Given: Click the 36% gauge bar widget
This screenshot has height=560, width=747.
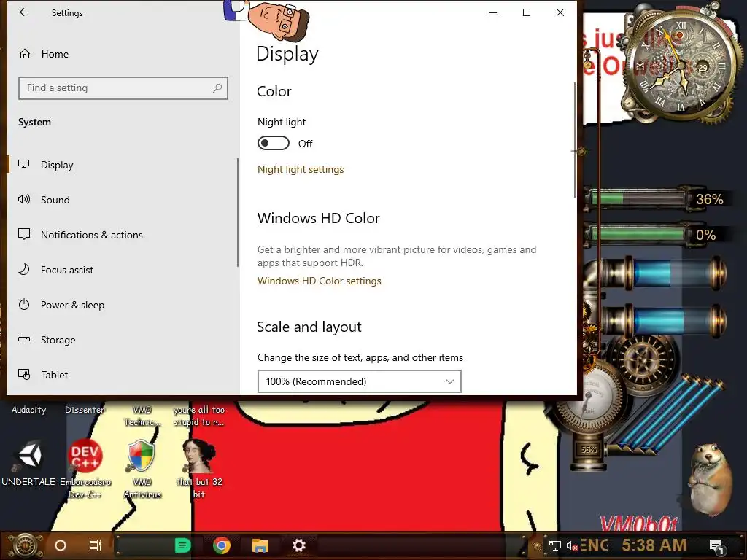Looking at the screenshot, I should [x=657, y=198].
